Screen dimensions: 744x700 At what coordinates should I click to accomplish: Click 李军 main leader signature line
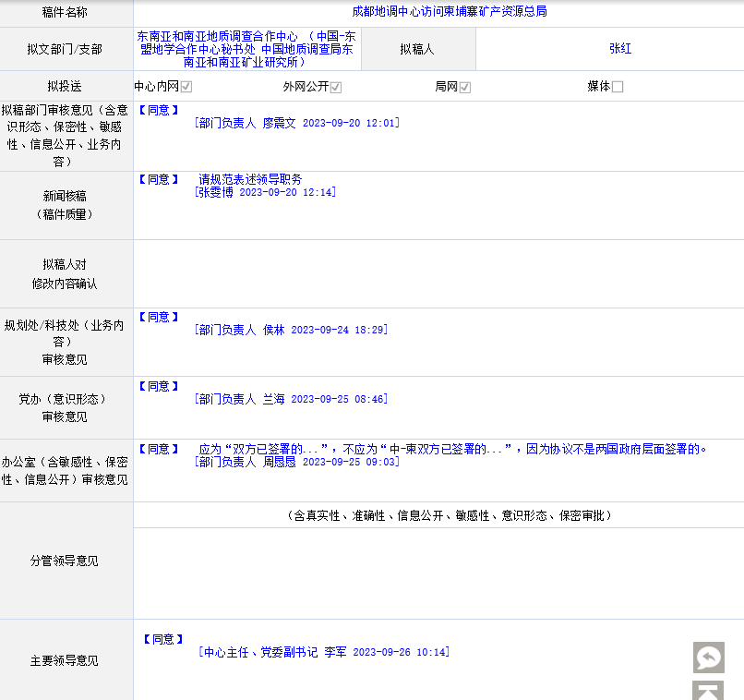(x=323, y=652)
